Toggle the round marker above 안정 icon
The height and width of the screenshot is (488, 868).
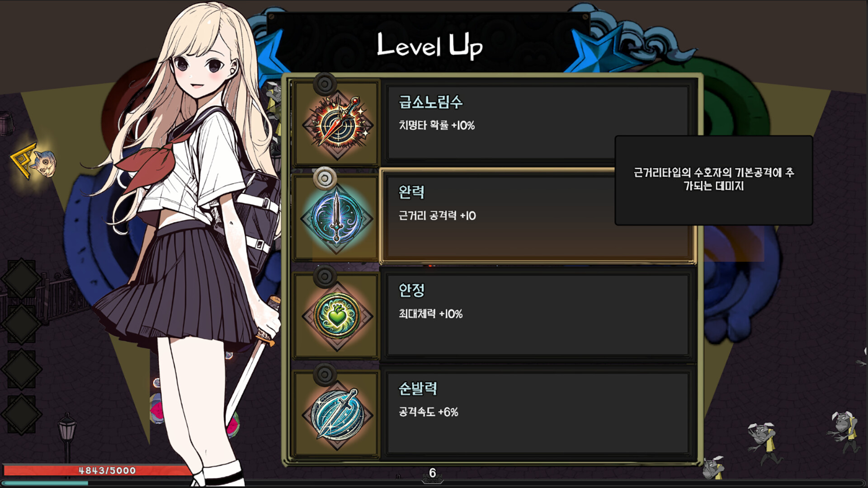point(325,276)
